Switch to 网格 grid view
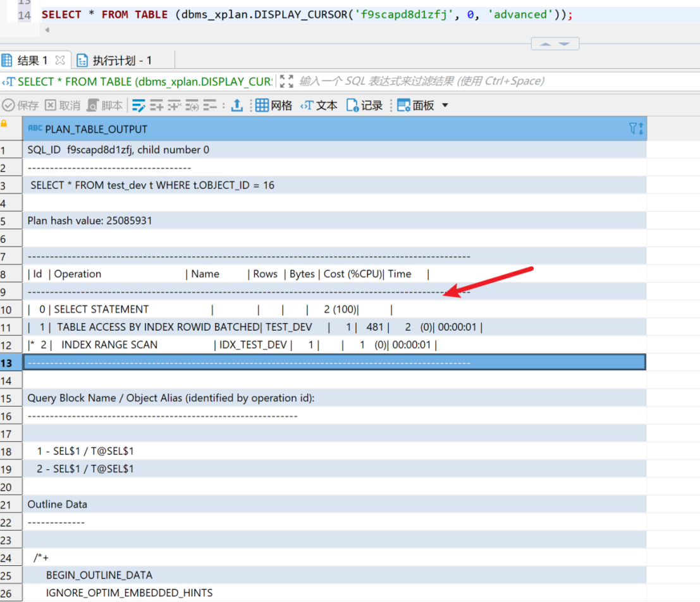700x602 pixels. tap(274, 106)
